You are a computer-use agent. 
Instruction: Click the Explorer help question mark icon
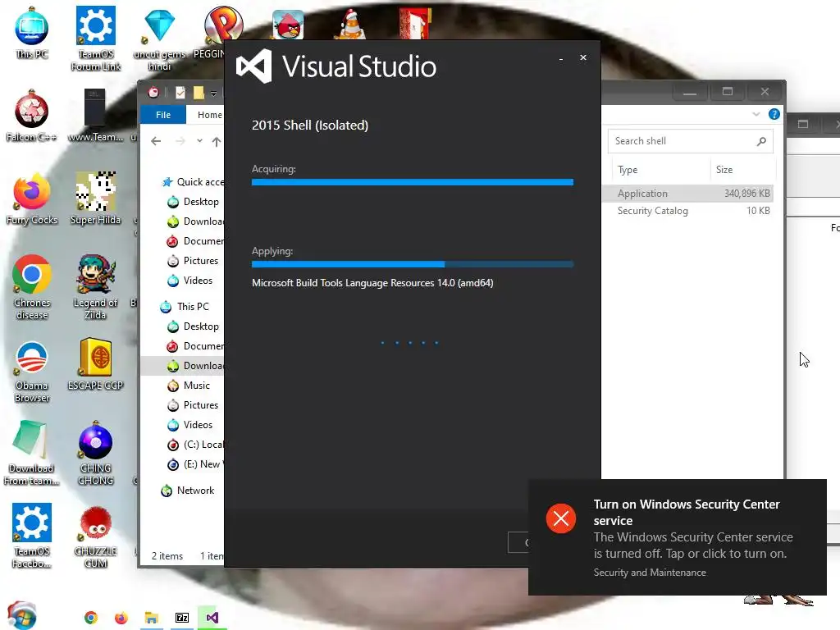tap(774, 114)
